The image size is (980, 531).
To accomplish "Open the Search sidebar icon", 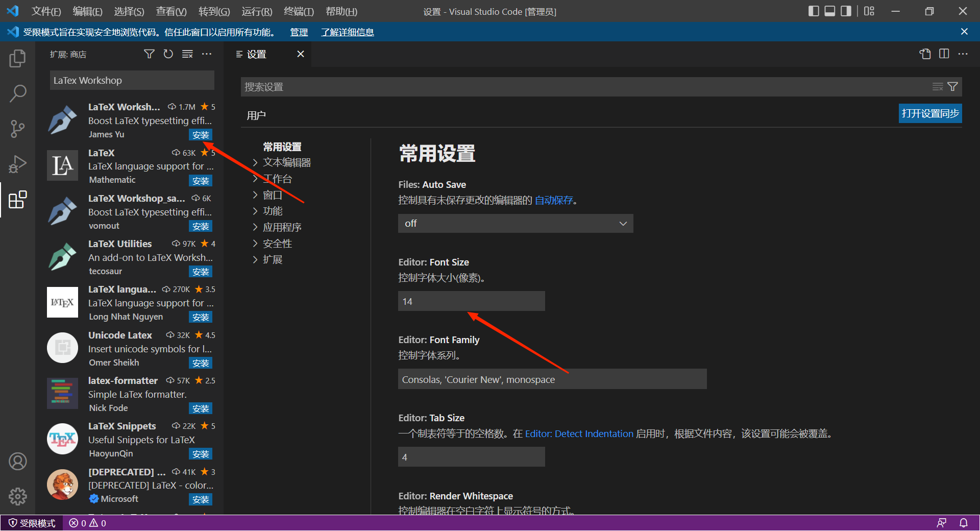I will [18, 93].
